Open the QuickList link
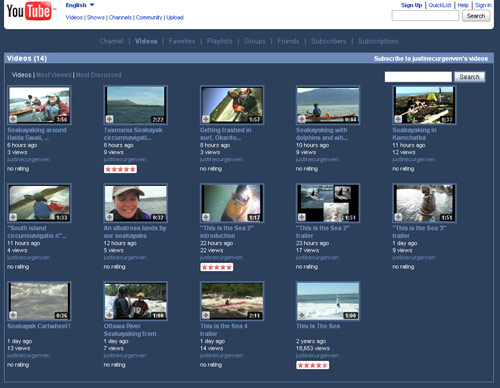Screen dimensions: 500x388 (x=440, y=5)
